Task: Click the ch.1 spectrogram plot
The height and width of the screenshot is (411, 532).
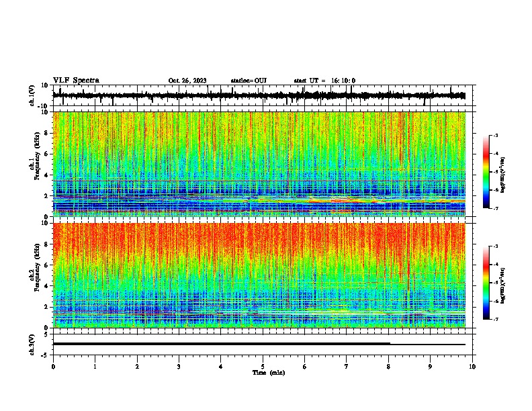Action: [259, 164]
